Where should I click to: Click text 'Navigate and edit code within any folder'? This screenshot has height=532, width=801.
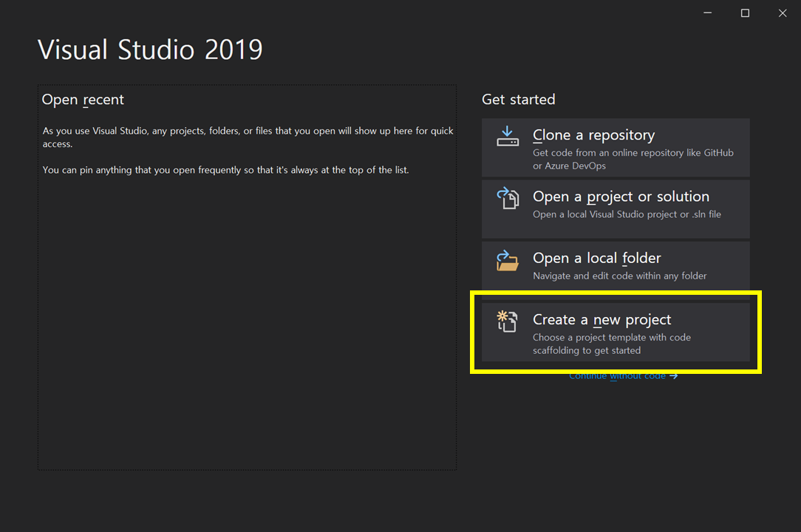(620, 276)
